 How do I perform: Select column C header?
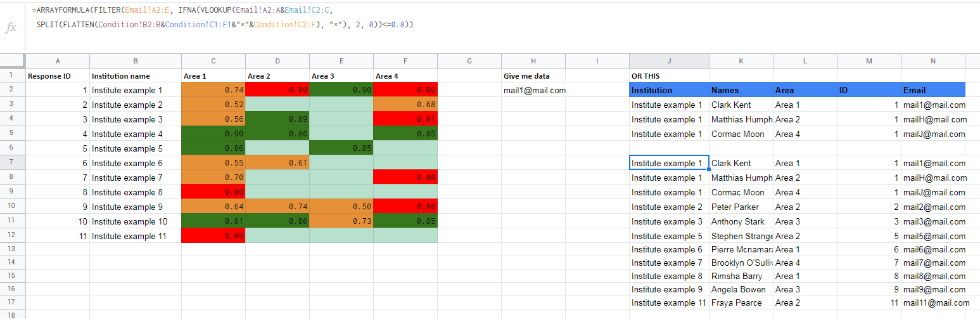[x=213, y=61]
